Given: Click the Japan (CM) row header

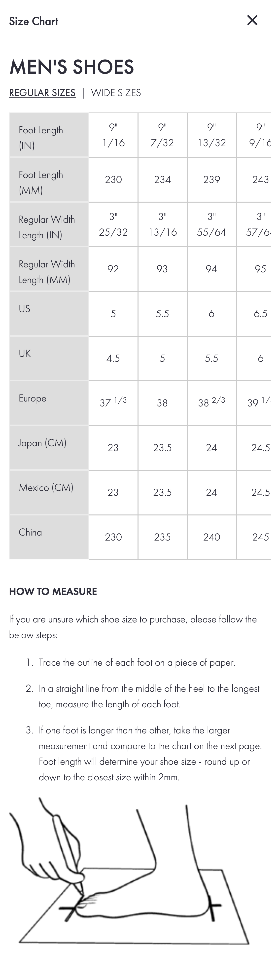Looking at the screenshot, I should tap(49, 448).
